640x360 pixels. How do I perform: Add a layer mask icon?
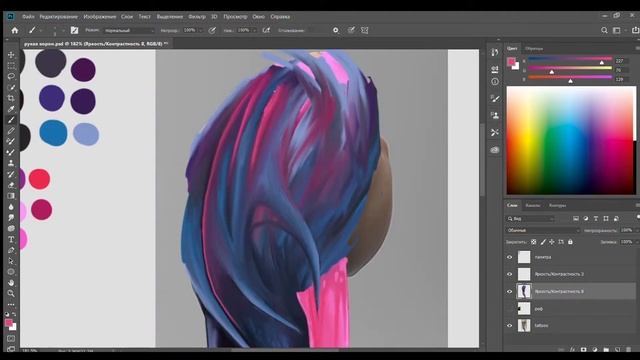[584, 350]
